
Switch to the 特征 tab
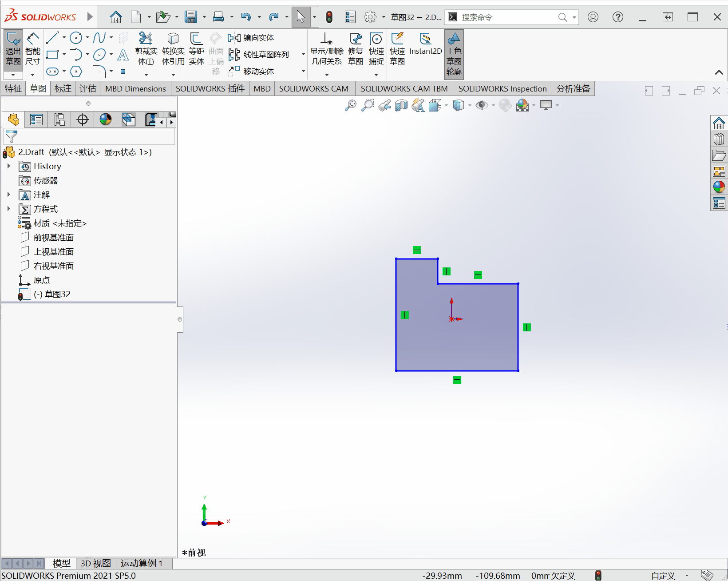tap(13, 88)
